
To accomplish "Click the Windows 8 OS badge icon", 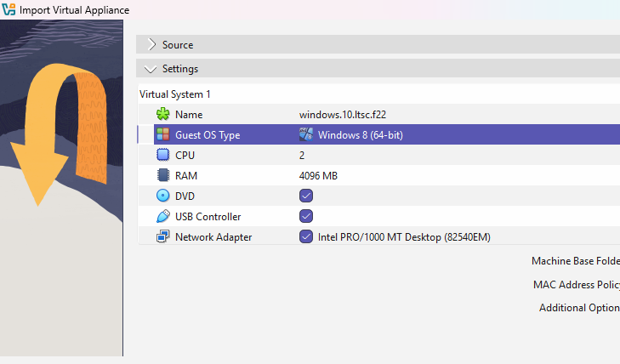I will pos(306,135).
